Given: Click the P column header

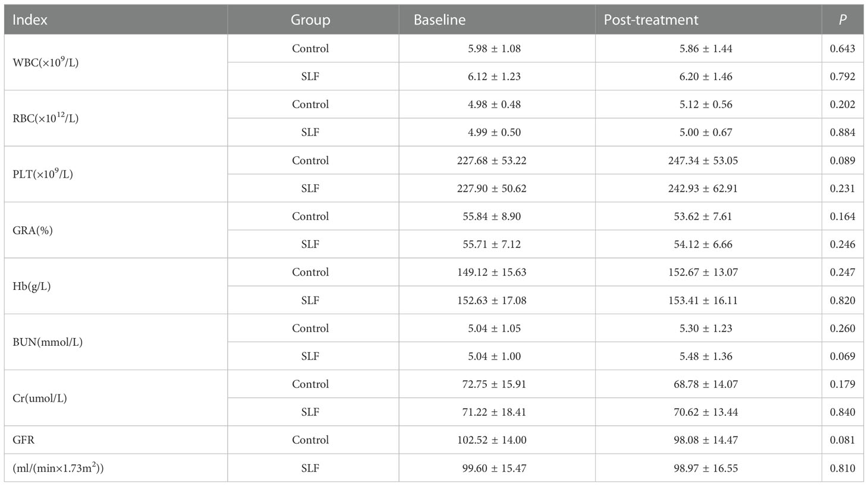Looking at the screenshot, I should pos(842,20).
